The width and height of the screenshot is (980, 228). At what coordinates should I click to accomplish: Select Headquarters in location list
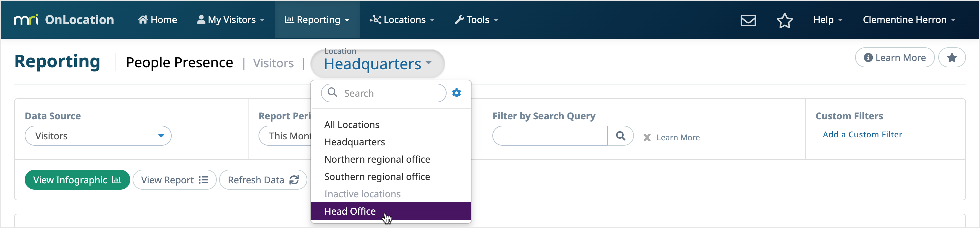(x=391, y=142)
